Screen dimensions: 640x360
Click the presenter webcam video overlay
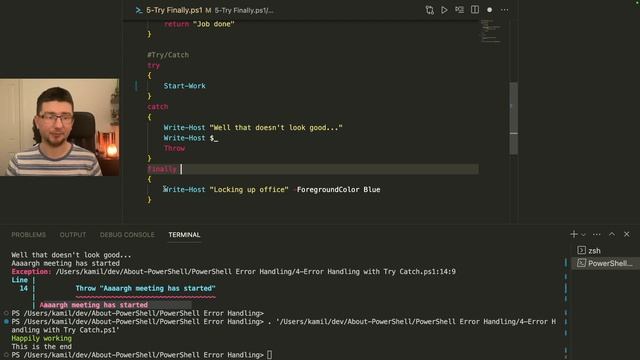pos(60,127)
